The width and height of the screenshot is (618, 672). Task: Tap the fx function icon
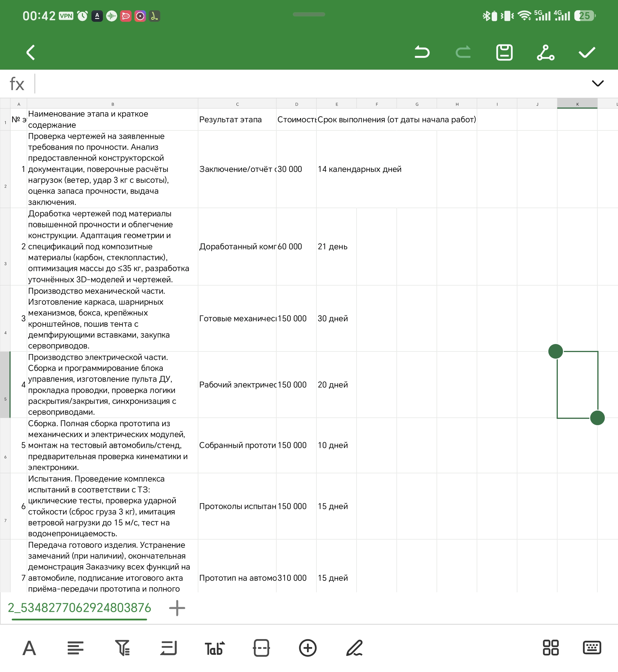coord(17,84)
